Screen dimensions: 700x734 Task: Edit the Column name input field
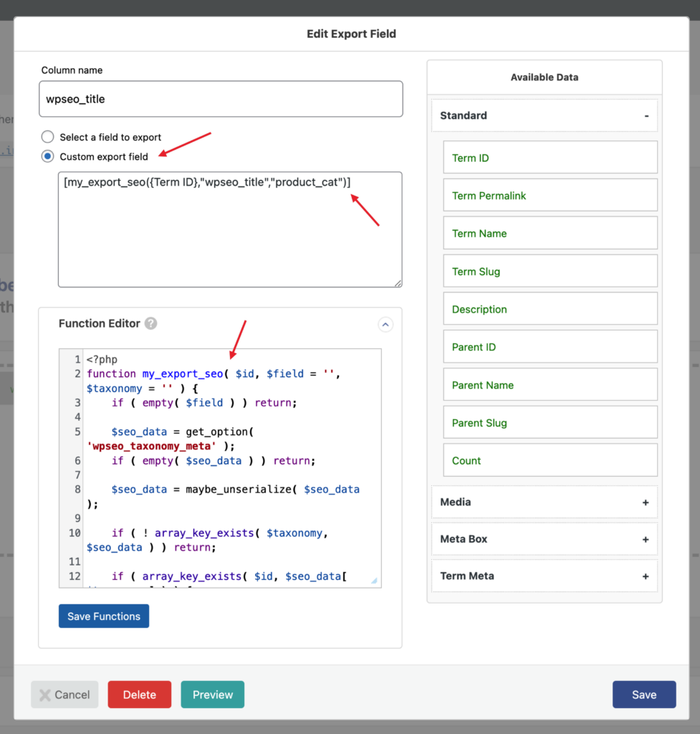coord(221,99)
